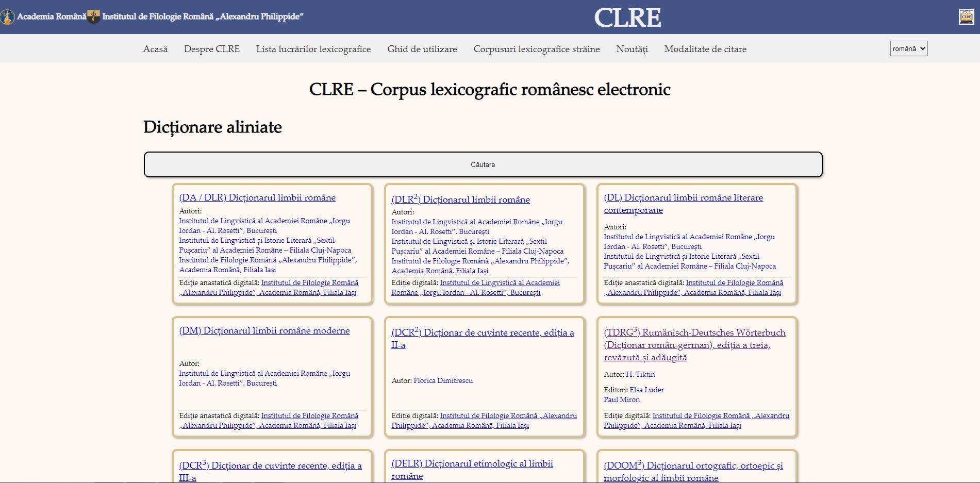Open DA/DLR card's ediție anastatică digitală link
This screenshot has width=980, height=483.
[x=269, y=288]
